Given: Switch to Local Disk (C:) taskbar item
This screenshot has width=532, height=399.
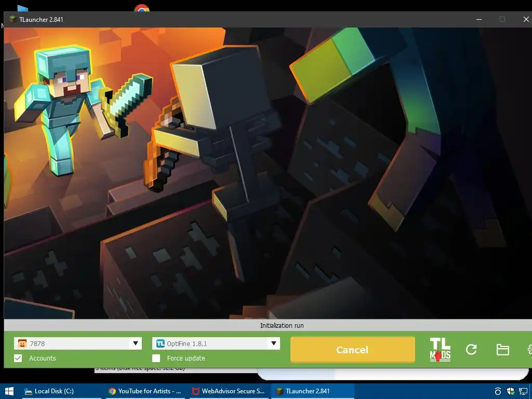Looking at the screenshot, I should pyautogui.click(x=62, y=391).
